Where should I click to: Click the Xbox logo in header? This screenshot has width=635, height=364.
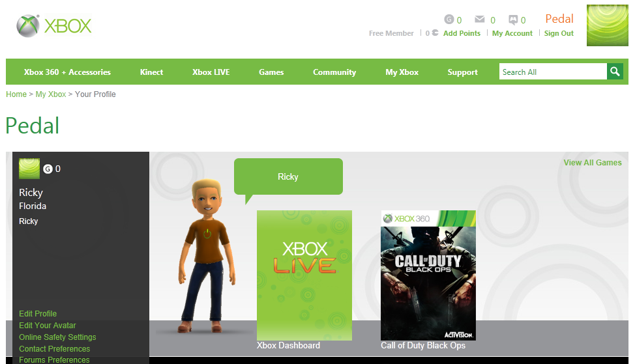(54, 26)
